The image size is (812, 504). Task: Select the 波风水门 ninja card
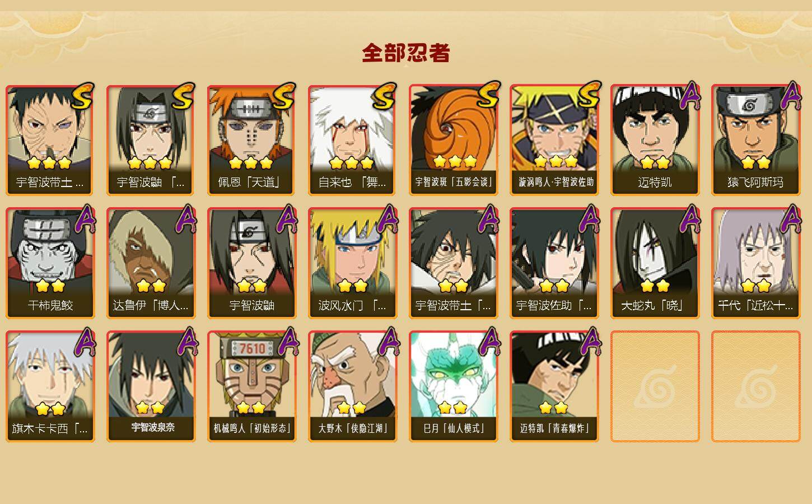pos(352,263)
